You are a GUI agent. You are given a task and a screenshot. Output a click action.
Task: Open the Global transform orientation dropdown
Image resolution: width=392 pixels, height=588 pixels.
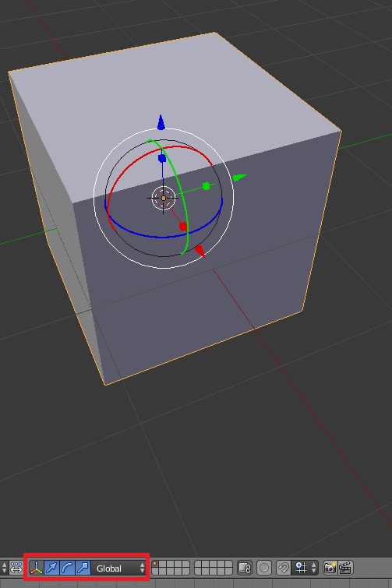click(119, 568)
